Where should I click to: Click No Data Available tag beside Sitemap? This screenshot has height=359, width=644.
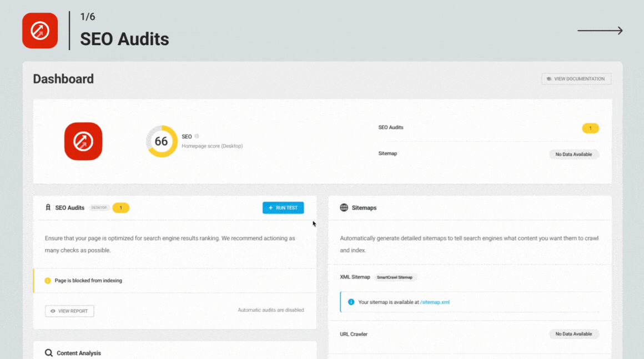pos(573,154)
